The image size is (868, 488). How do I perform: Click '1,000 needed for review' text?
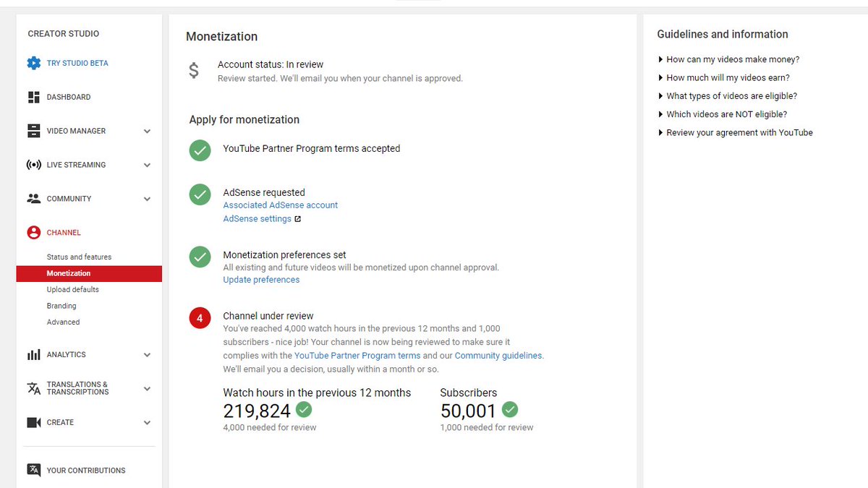pyautogui.click(x=487, y=427)
